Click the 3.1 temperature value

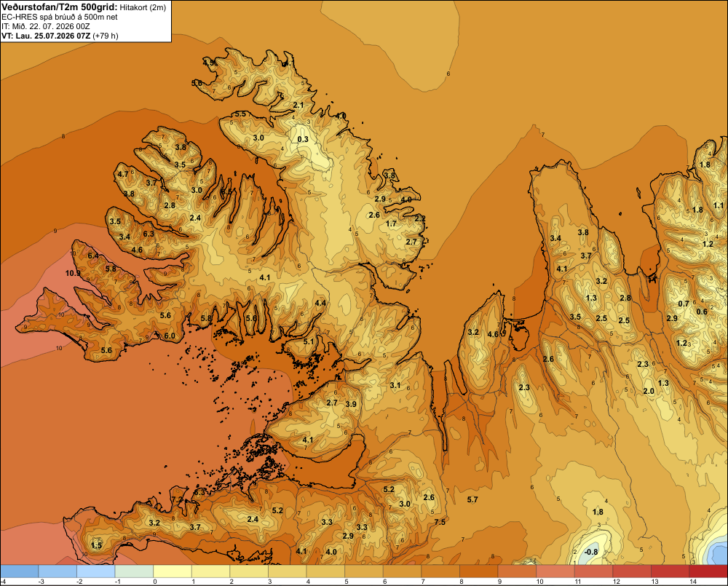[395, 385]
